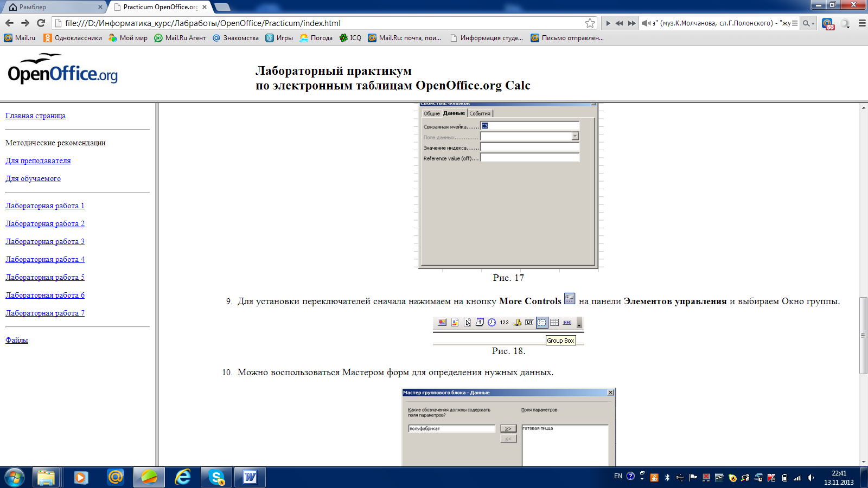Screen dimensions: 868x488
Task: Open Mail.Ru Agent in the taskbar
Action: click(x=115, y=478)
